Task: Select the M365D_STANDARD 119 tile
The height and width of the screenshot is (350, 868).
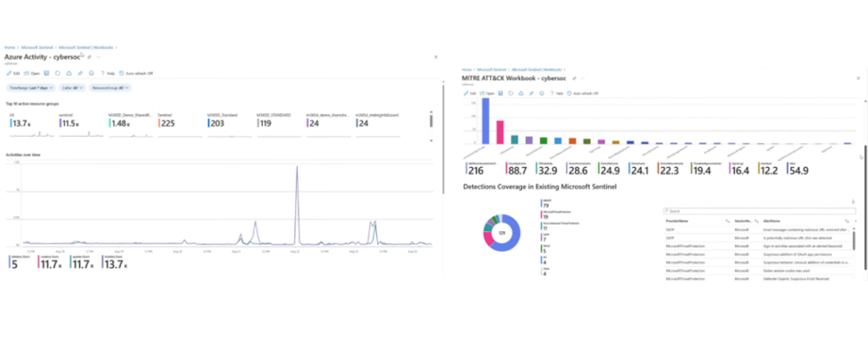Action: [x=278, y=126]
